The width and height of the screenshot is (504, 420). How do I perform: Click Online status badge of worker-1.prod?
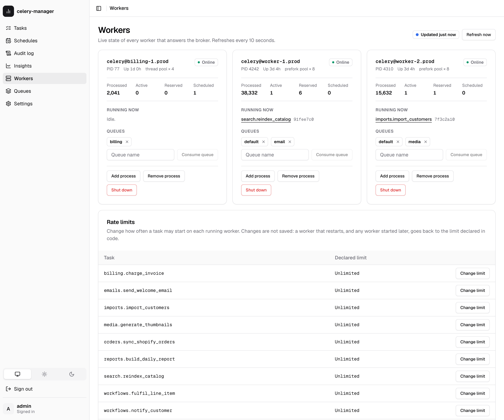click(x=341, y=62)
